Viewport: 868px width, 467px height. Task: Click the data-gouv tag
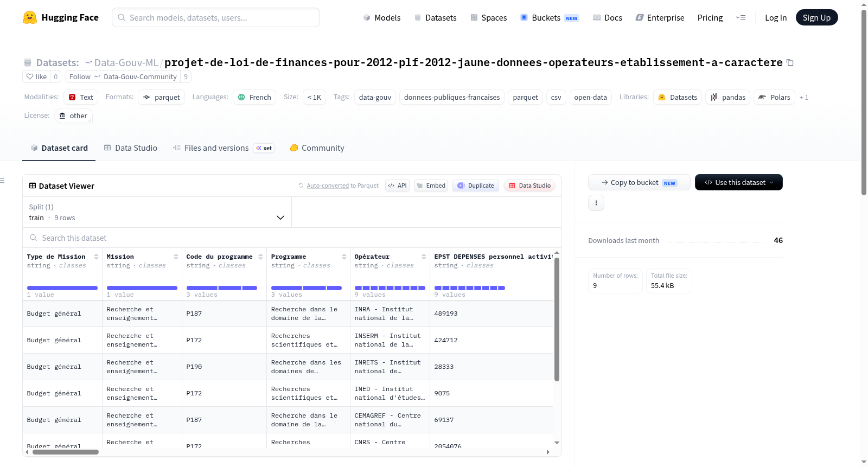375,97
